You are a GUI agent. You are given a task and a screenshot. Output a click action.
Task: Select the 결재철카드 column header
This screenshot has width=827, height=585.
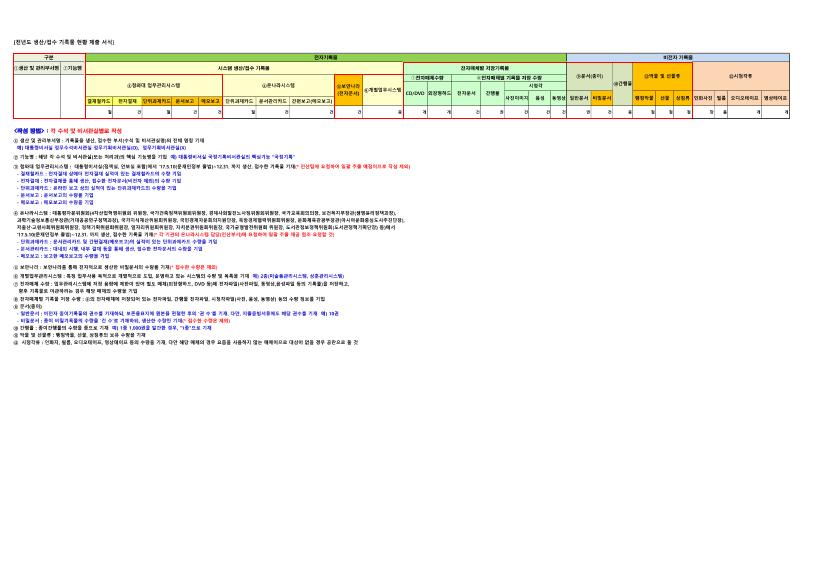click(x=98, y=100)
